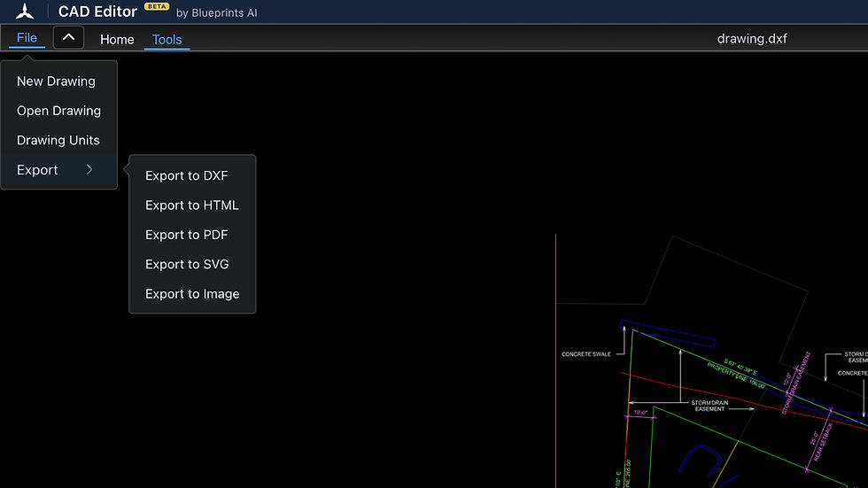
Task: Select New Drawing from the File menu
Action: coord(56,81)
